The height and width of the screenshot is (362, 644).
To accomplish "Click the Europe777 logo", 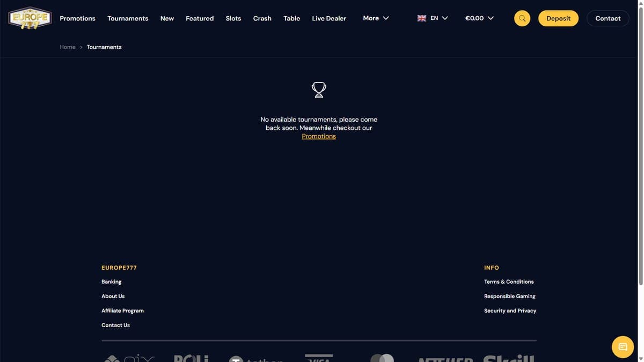I will pyautogui.click(x=30, y=18).
